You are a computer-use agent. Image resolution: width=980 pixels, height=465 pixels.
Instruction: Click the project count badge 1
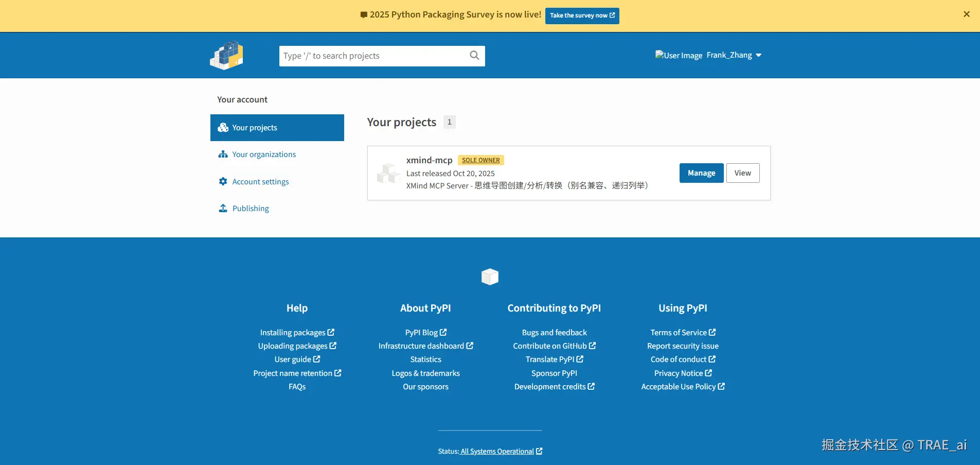(x=449, y=122)
